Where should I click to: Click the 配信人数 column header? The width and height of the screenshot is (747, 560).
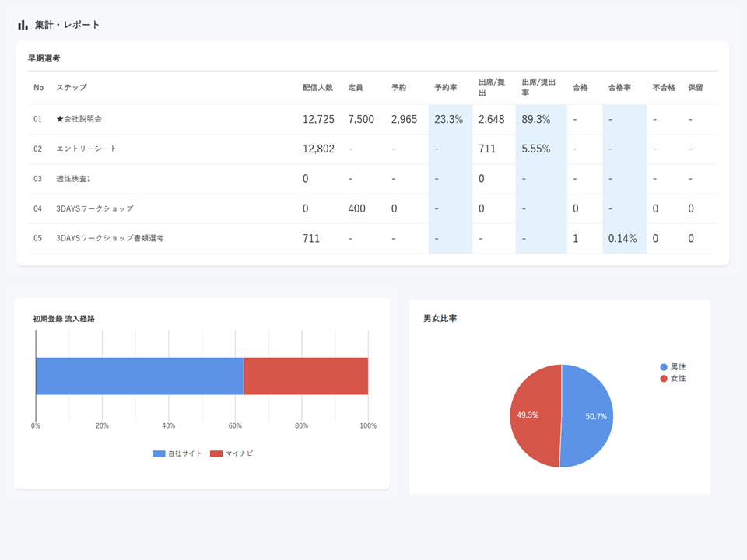tap(317, 88)
